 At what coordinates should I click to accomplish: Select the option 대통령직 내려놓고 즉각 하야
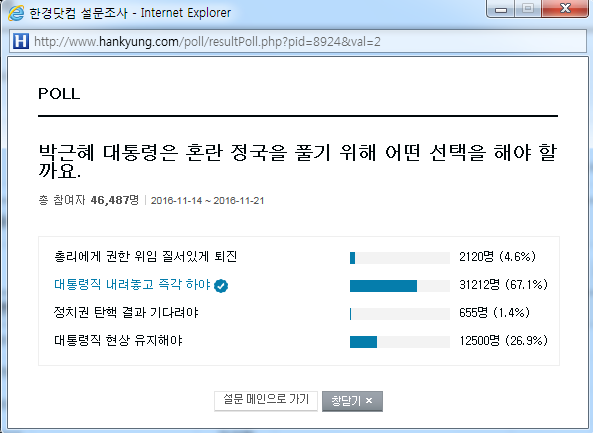point(132,284)
